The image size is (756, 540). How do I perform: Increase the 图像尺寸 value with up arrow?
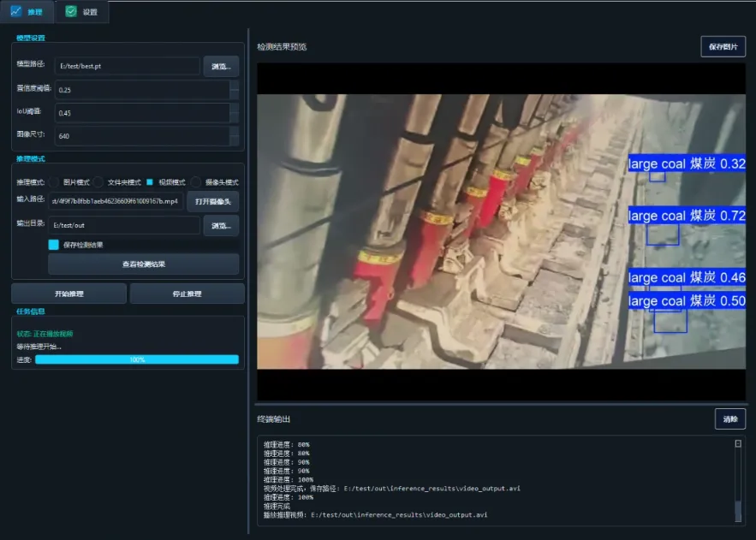[x=235, y=132]
